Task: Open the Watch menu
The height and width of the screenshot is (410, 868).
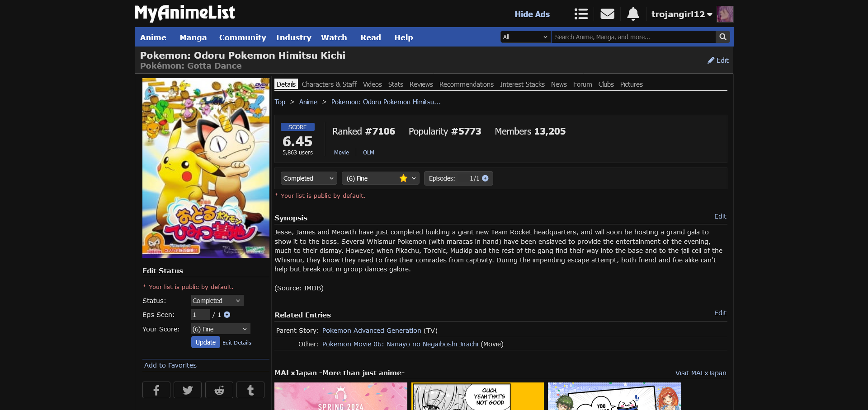Action: 334,37
